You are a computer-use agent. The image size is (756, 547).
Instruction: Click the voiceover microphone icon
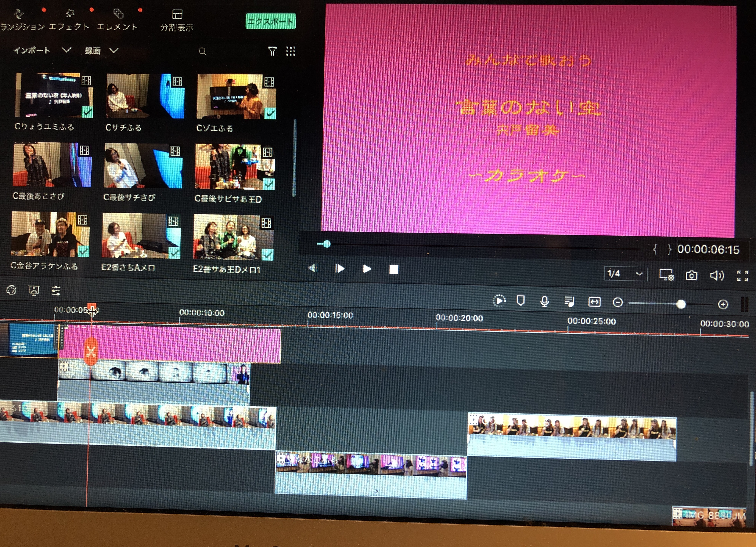click(x=544, y=302)
